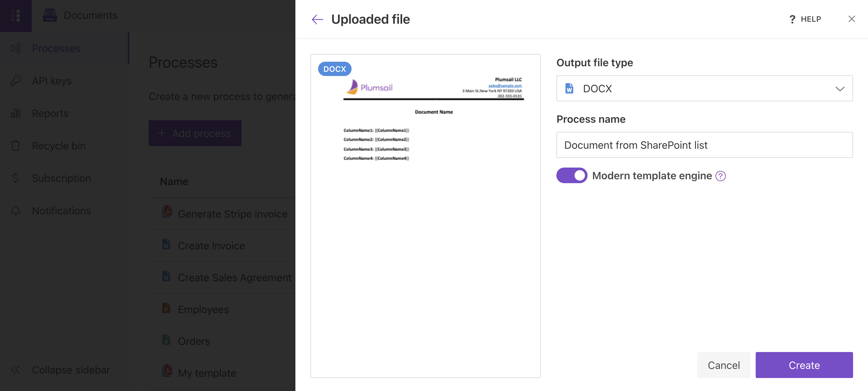Open the Employees process
The height and width of the screenshot is (391, 868).
pyautogui.click(x=203, y=309)
